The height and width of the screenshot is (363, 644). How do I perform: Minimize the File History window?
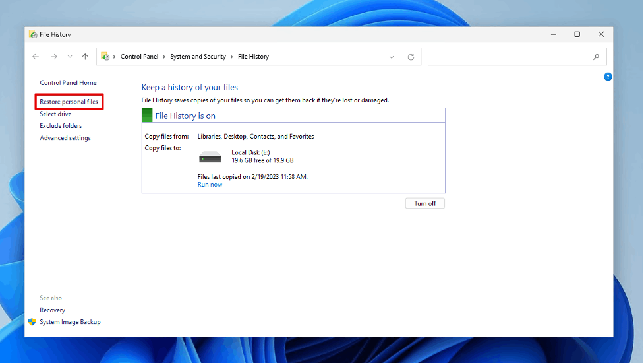click(554, 34)
